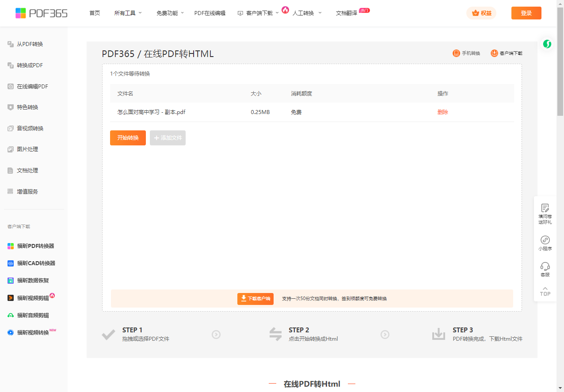Click the 客户端下载 download icon at top right
The image size is (564, 392).
(x=494, y=53)
